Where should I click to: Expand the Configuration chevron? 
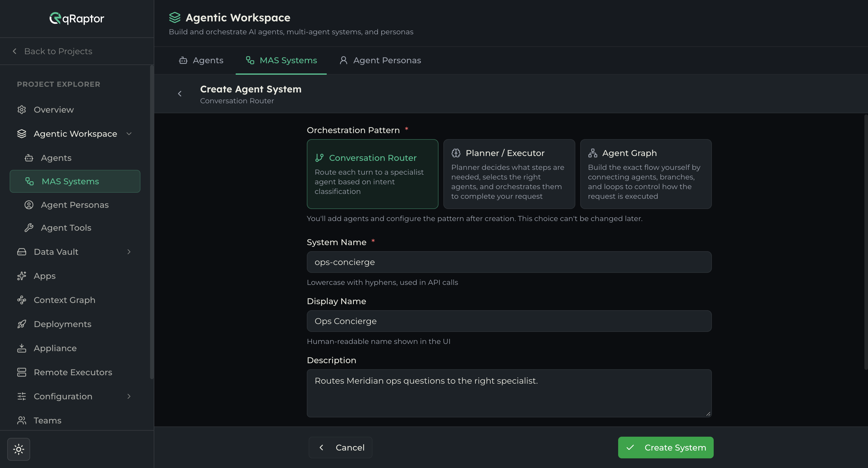(x=129, y=396)
